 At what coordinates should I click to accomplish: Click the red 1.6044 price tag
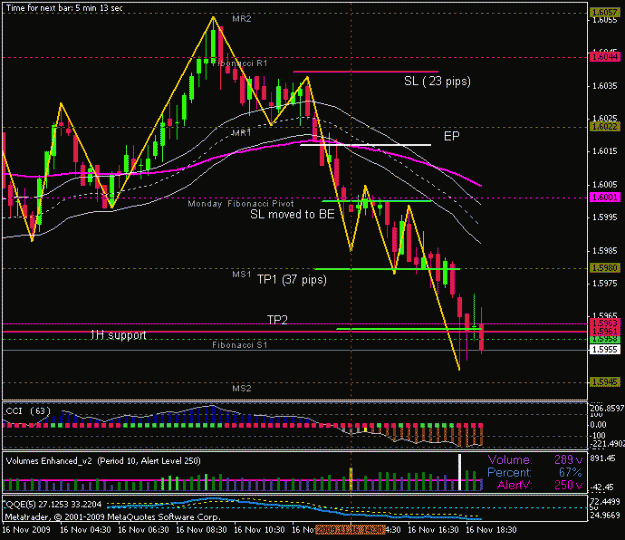pyautogui.click(x=605, y=57)
